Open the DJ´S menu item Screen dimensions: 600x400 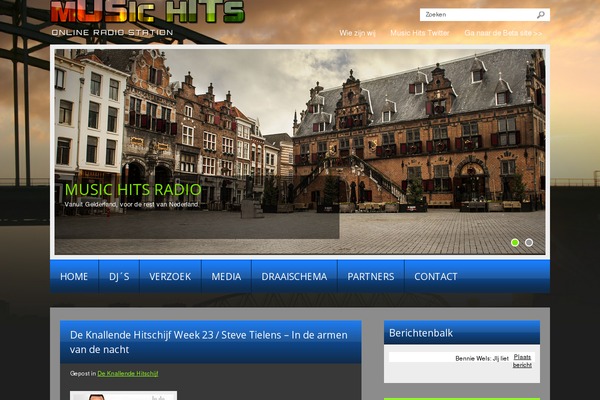pos(119,276)
